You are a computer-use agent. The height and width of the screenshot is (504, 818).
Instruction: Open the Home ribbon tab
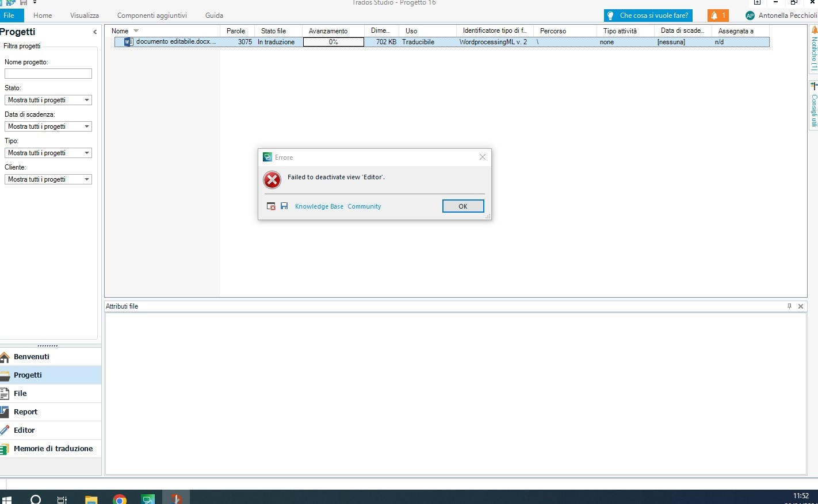pos(43,16)
